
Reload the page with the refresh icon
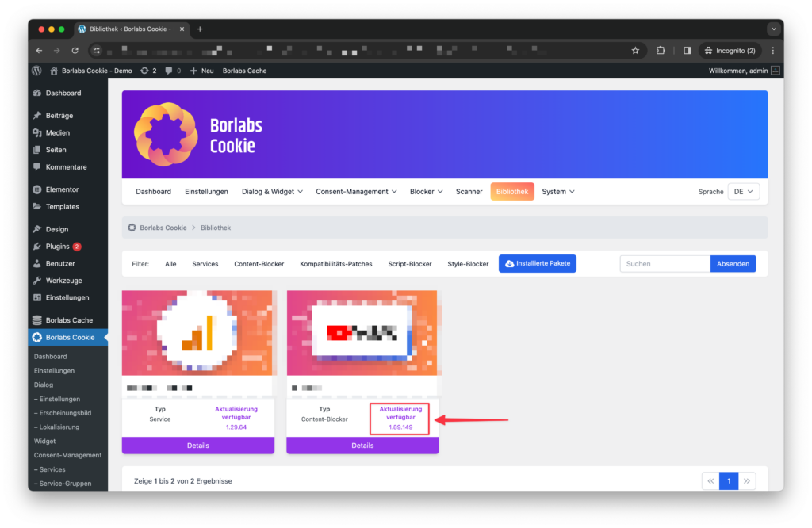coord(75,50)
